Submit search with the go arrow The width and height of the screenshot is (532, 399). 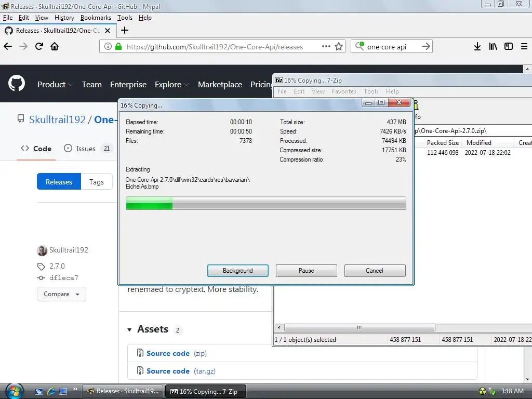(x=426, y=46)
